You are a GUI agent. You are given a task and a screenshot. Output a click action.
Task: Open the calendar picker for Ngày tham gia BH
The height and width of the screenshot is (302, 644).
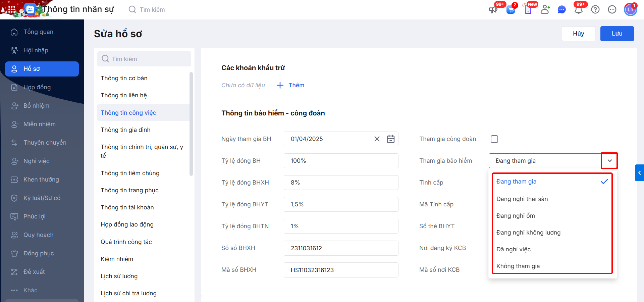(391, 139)
